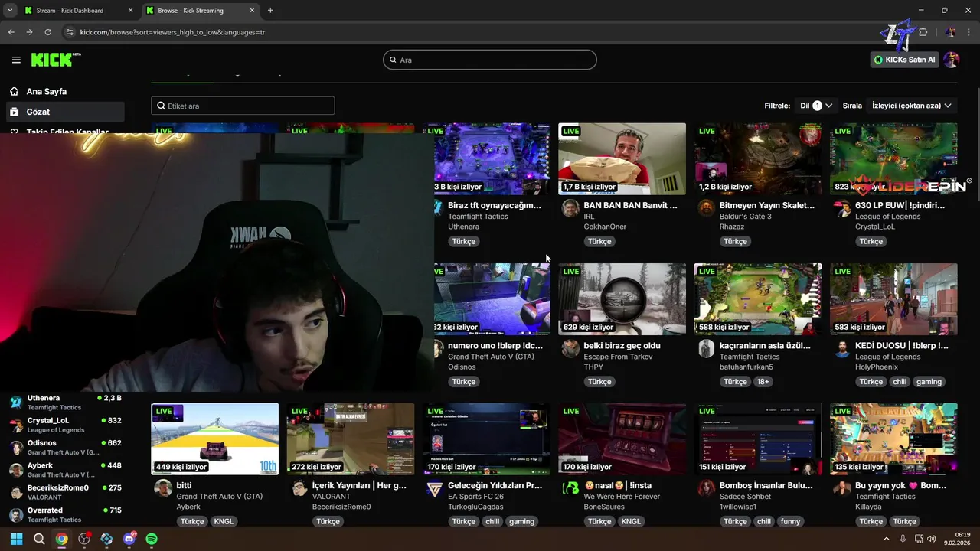
Task: Open Chrome extensions puzzle icon
Action: click(923, 32)
